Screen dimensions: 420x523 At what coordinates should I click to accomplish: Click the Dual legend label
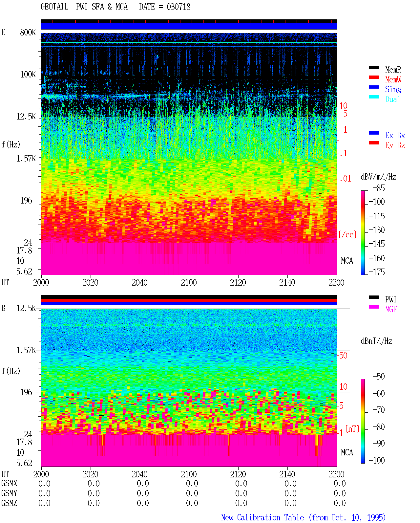pos(393,99)
